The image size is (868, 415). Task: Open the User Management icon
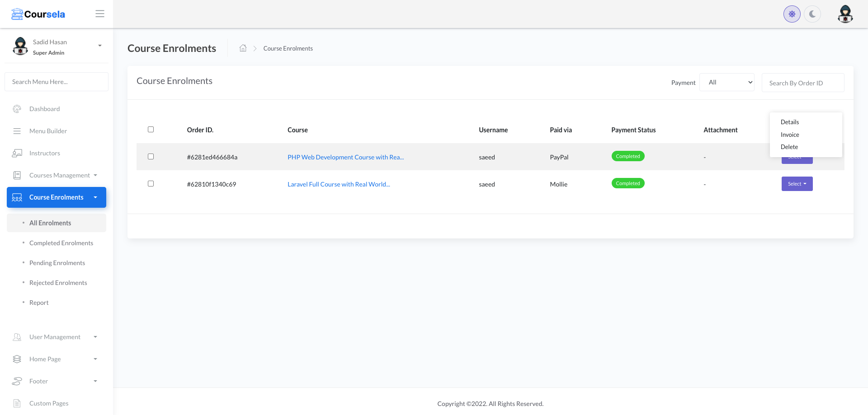pyautogui.click(x=17, y=337)
